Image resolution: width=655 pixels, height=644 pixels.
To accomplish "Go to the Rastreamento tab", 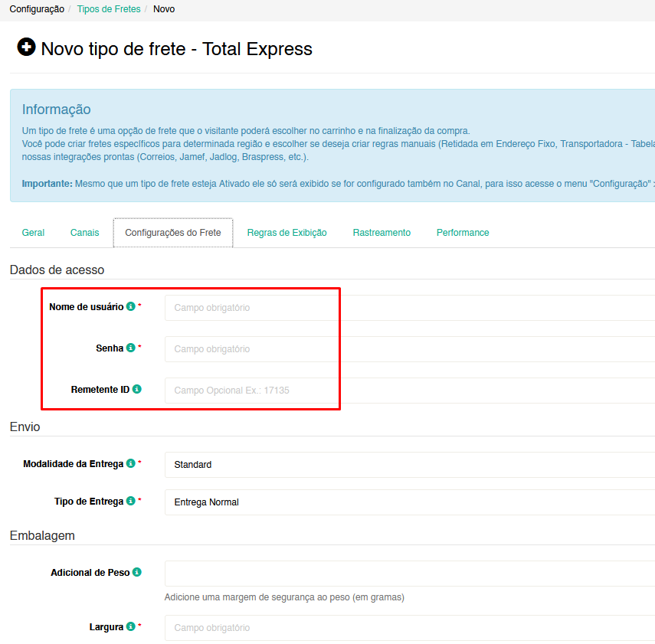I will point(382,233).
